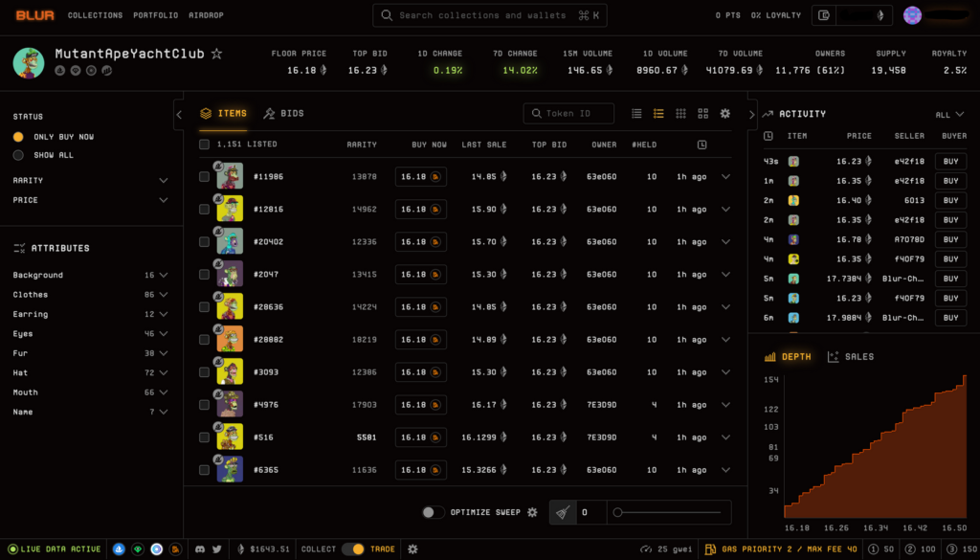Buy the activity item priced 17.7384

tap(950, 279)
